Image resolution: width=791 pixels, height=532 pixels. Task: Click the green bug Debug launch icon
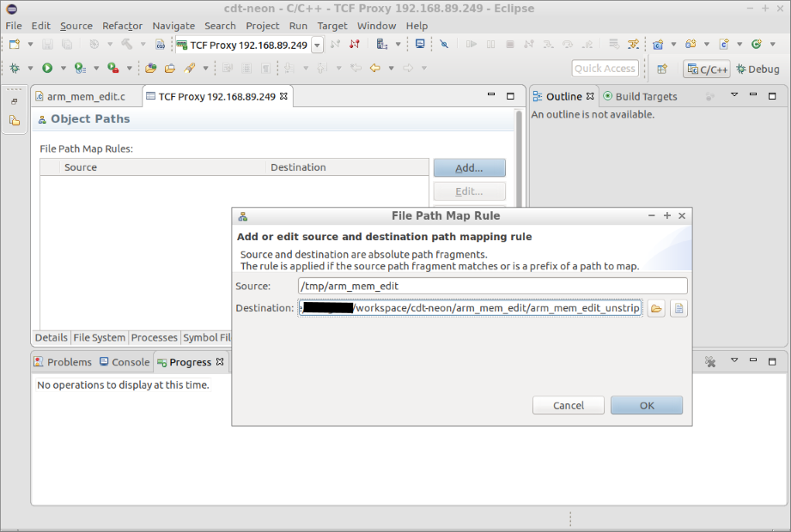[x=15, y=68]
